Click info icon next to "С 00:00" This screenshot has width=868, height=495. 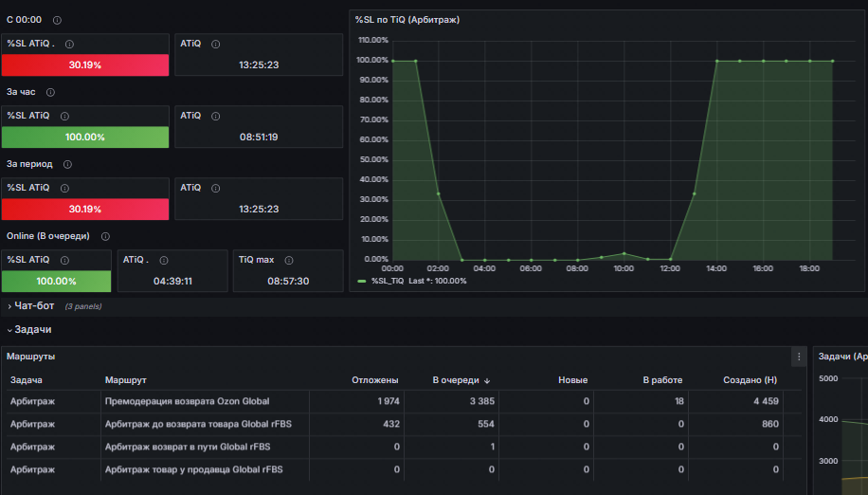point(57,20)
